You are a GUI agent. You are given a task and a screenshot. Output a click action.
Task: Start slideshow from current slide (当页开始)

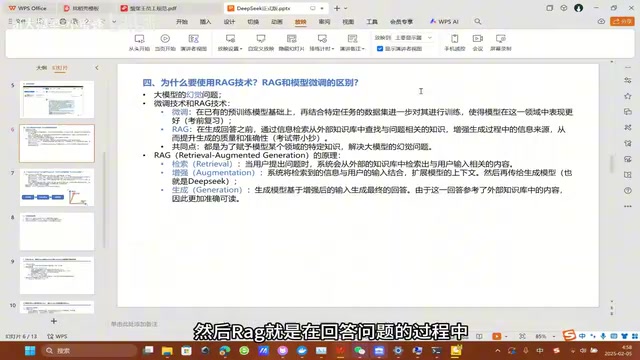[165, 42]
